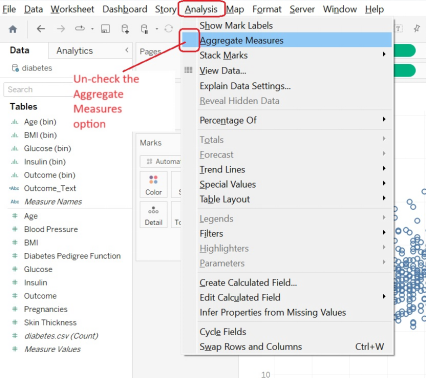Click the Color marks card button
Viewport: 426px width, 378px height.
[153, 185]
